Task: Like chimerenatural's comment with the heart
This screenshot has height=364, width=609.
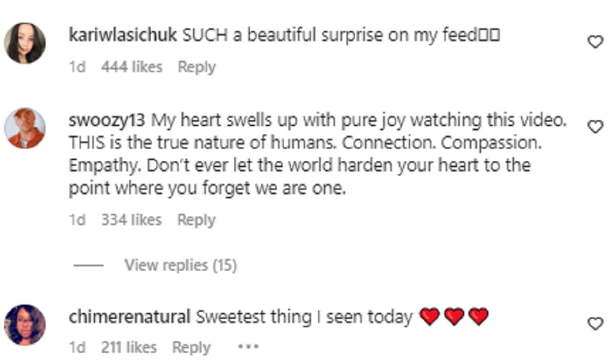Action: (x=594, y=322)
